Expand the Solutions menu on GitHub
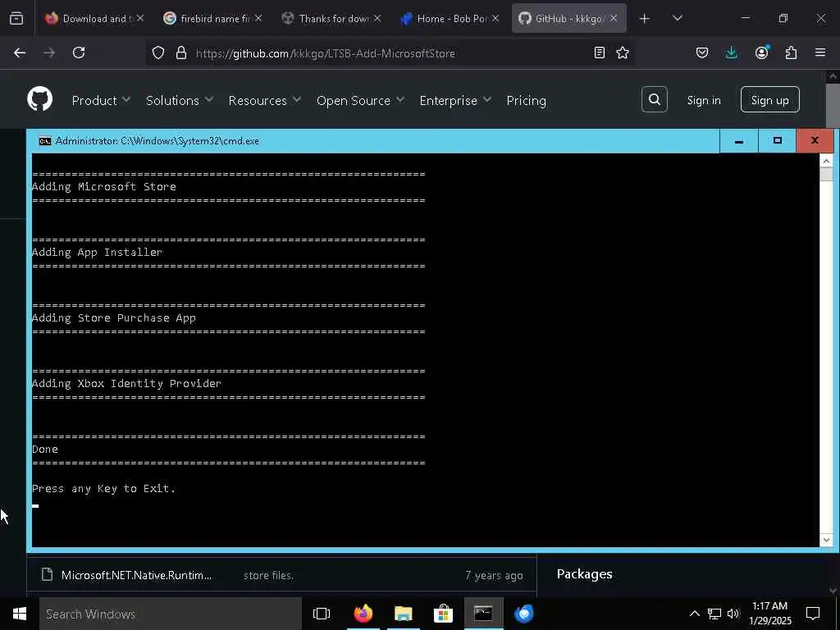840x630 pixels. pyautogui.click(x=180, y=100)
